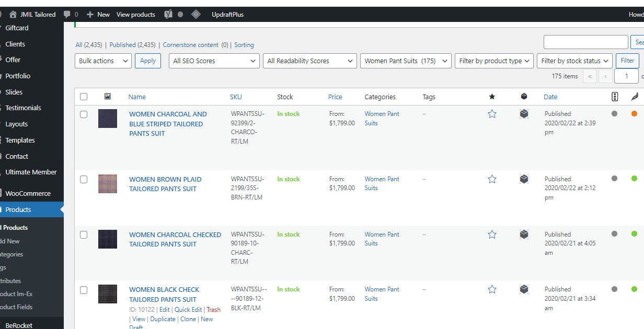The image size is (644, 329).
Task: Open the Bulk actions dropdown
Action: pos(103,61)
